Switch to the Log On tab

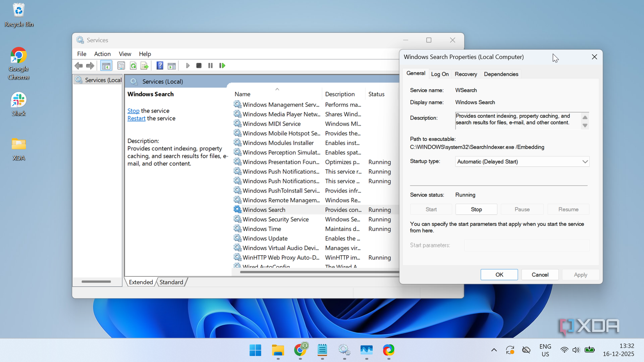pos(439,74)
